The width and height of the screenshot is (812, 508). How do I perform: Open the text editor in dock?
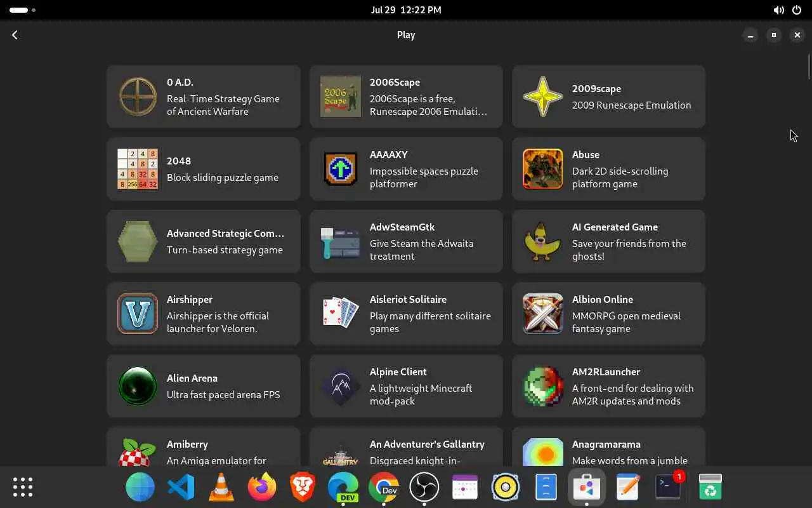[627, 487]
